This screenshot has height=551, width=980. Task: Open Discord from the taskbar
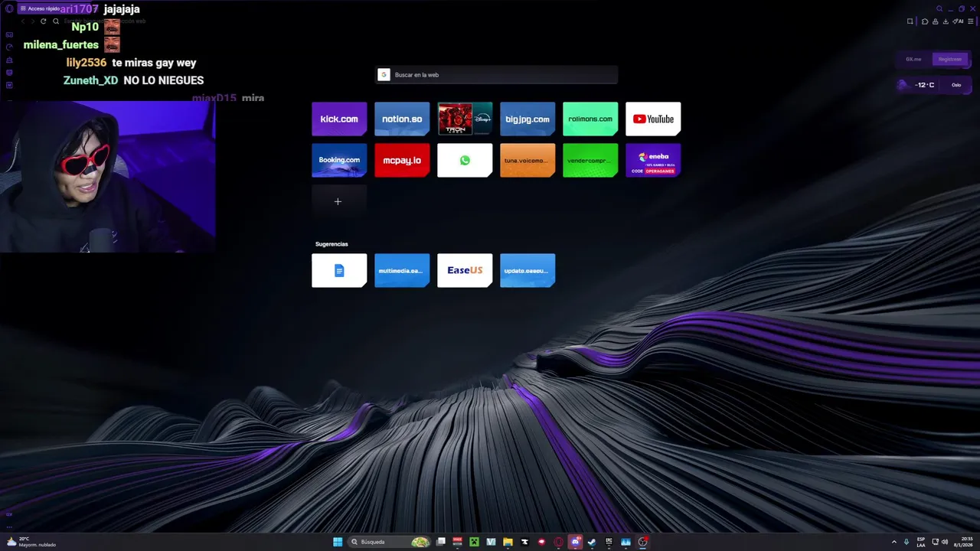575,542
